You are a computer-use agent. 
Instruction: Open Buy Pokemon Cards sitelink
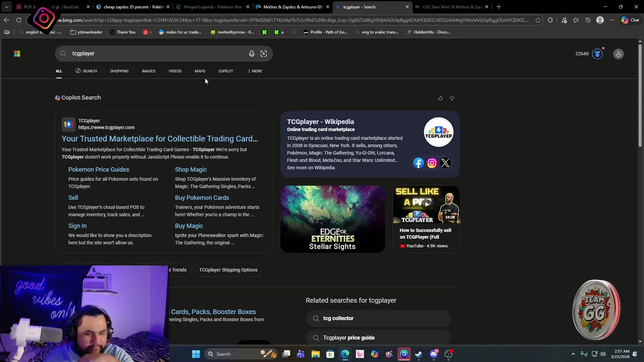point(202,198)
